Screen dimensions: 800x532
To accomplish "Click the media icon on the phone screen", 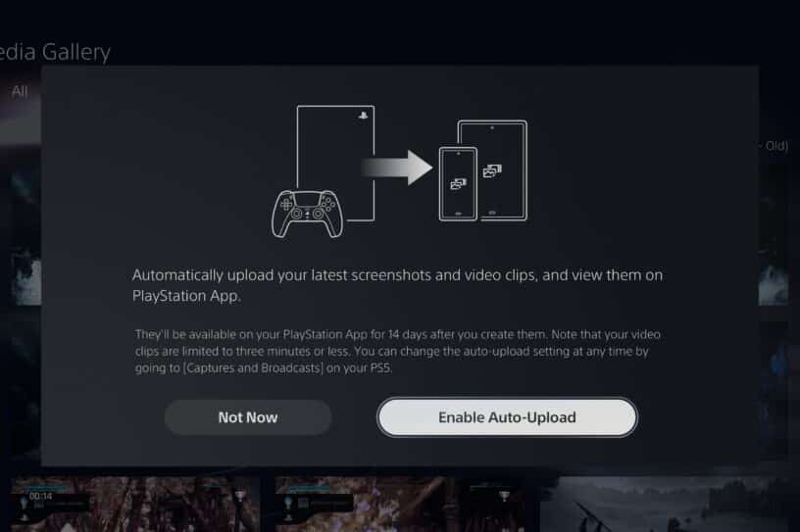I will 458,183.
